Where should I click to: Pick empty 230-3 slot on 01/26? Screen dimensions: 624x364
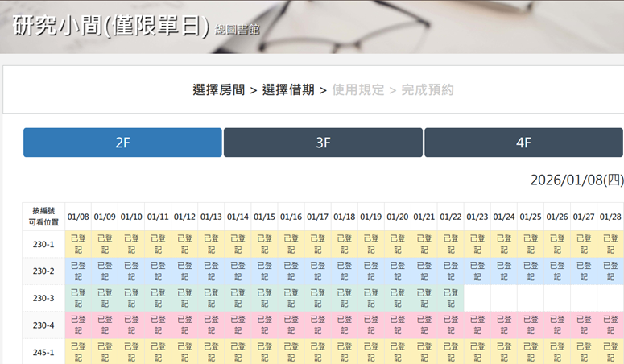557,298
